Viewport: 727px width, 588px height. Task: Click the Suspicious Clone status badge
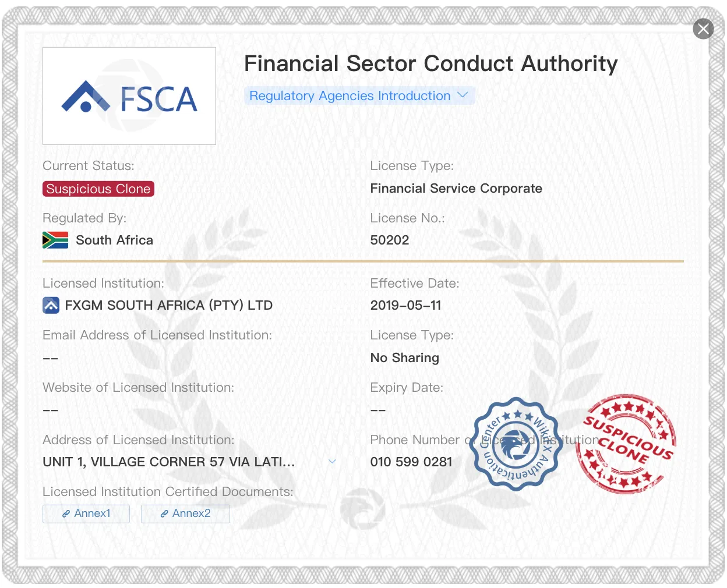coord(98,189)
